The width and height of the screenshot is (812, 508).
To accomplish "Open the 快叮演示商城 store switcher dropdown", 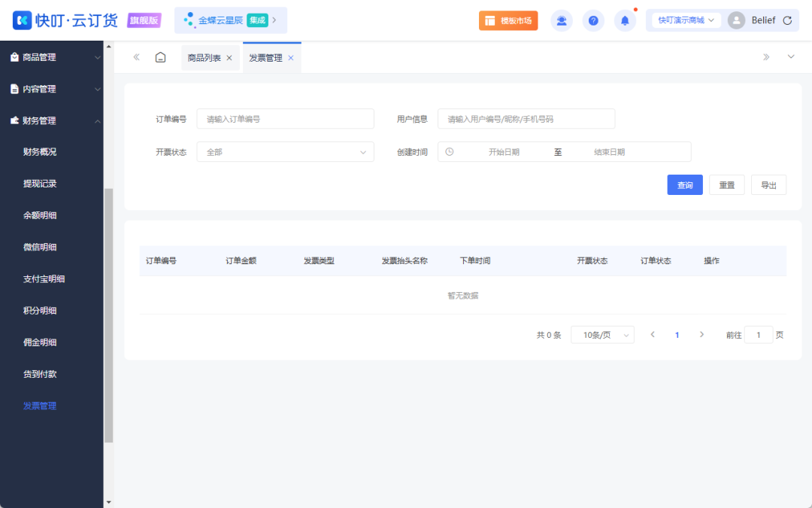I will tap(684, 20).
